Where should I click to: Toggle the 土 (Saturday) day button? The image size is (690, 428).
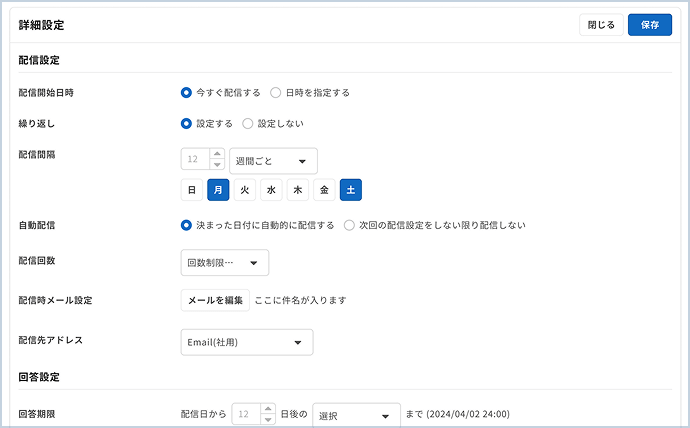pos(351,189)
